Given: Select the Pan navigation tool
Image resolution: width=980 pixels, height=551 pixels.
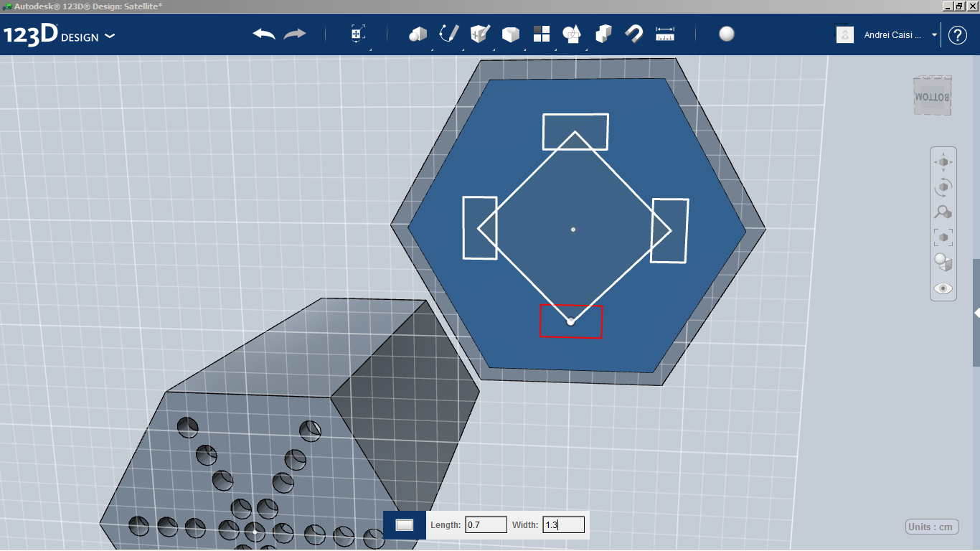Looking at the screenshot, I should (x=943, y=162).
